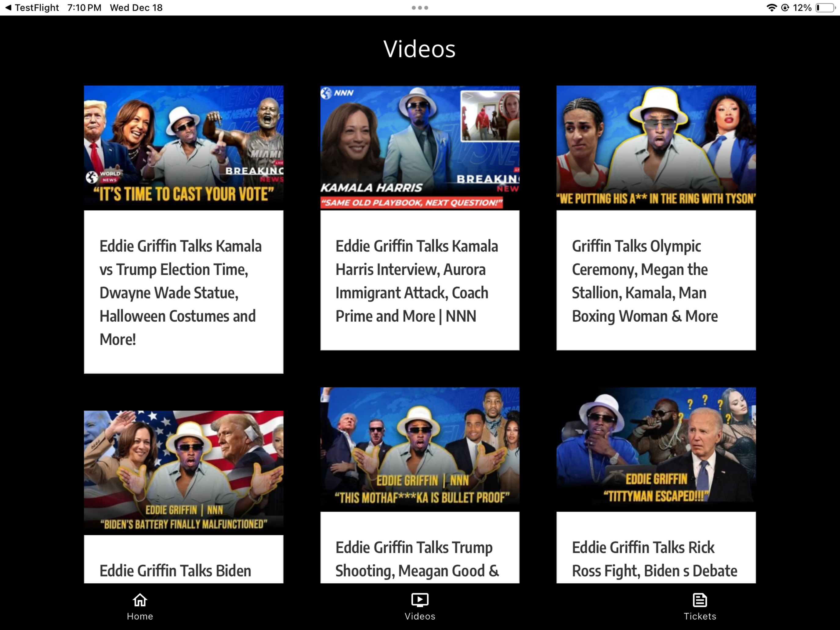
Task: Open "It's Time To Cast Your Vote" thumbnail
Action: coord(183,148)
